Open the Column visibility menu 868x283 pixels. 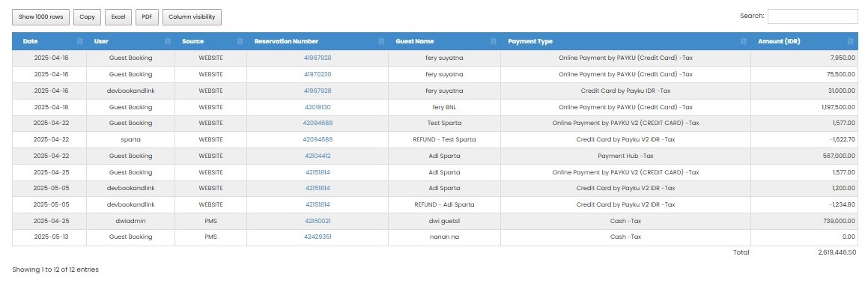[192, 17]
